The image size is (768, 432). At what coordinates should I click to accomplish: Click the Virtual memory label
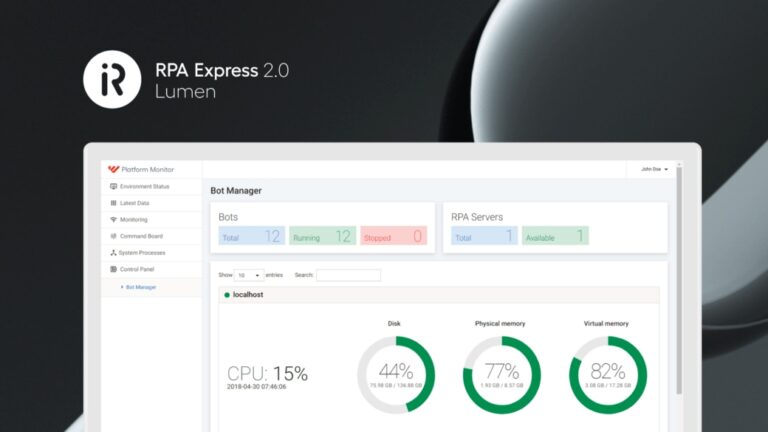click(x=606, y=324)
